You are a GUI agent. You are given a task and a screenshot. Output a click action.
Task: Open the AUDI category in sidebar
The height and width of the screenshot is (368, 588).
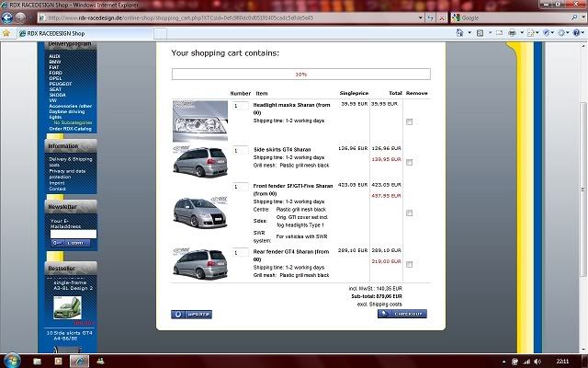pyautogui.click(x=54, y=57)
